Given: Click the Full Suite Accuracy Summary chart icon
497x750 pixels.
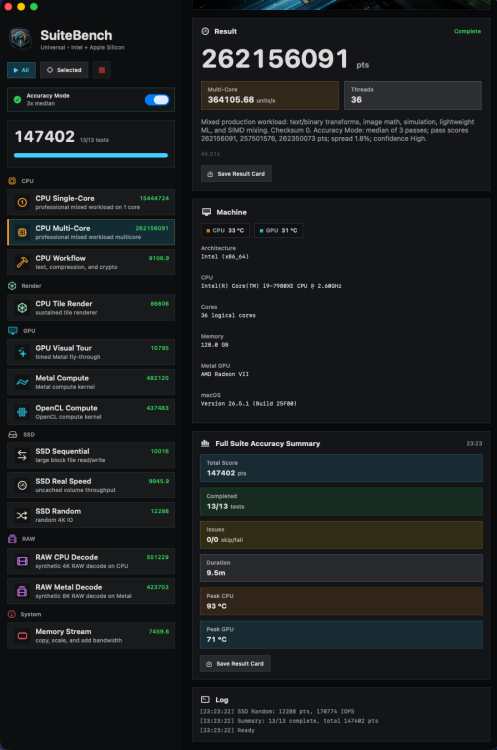Looking at the screenshot, I should pyautogui.click(x=205, y=443).
